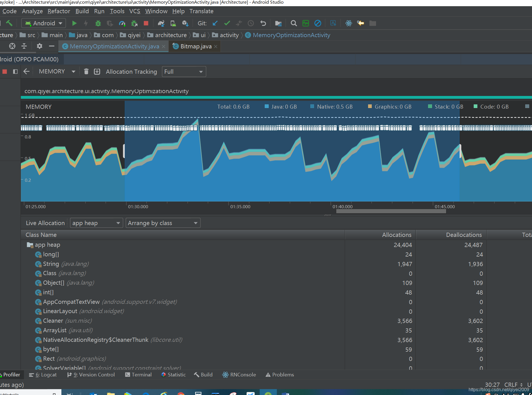Click the green Run app play icon

[74, 23]
